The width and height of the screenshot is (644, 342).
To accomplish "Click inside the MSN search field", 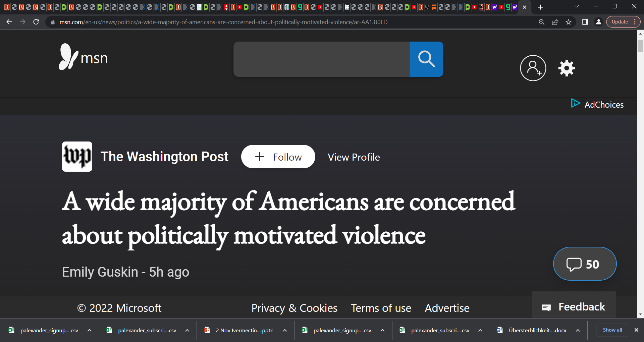I will pyautogui.click(x=320, y=59).
